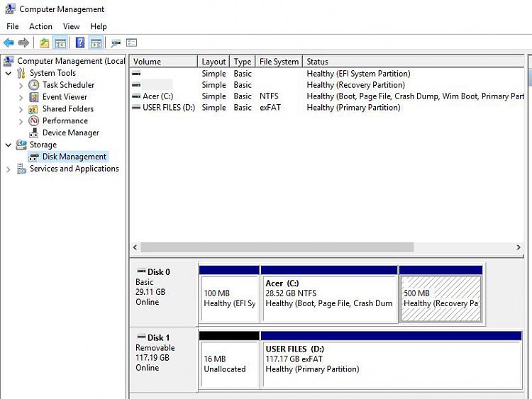Click the Disk 1 Removable label panel
This screenshot has height=399, width=532.
tap(164, 360)
